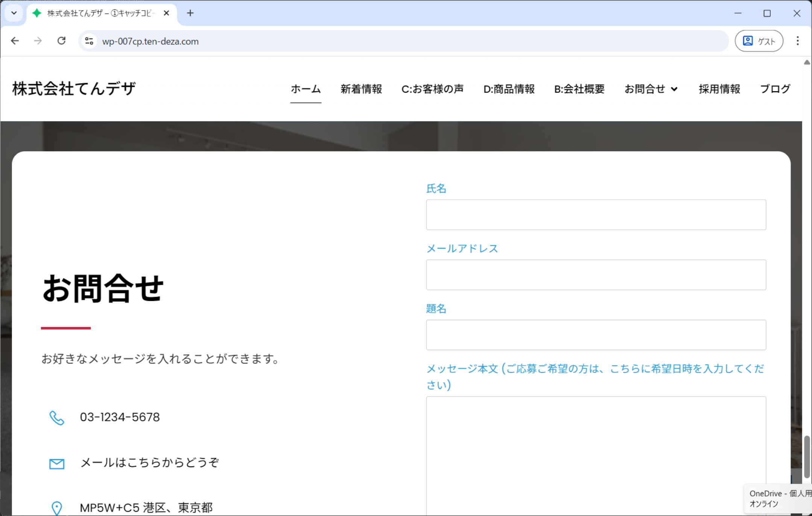Click into the 氏名 input field
This screenshot has height=516, width=812.
pos(596,215)
